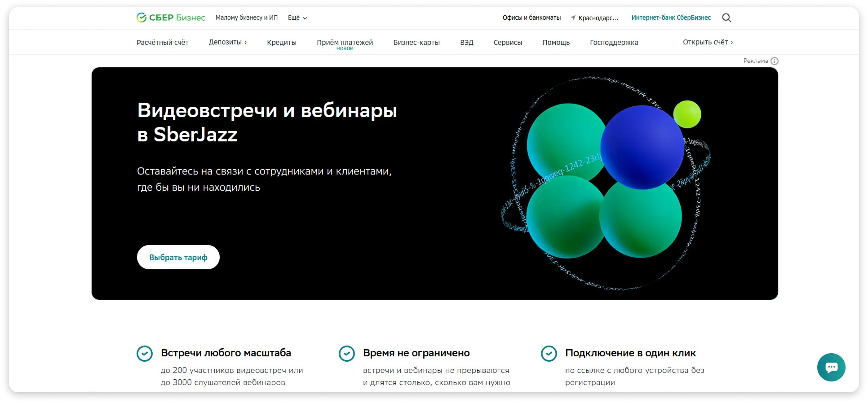This screenshot has height=403, width=868.
Task: Click text 'до 3000 слушателей вебинаров'
Action: coord(223,382)
